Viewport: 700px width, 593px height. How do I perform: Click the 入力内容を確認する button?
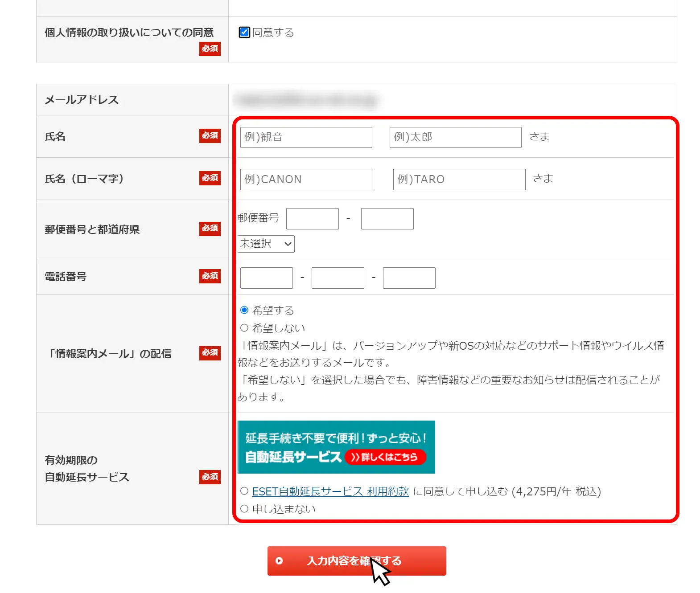[357, 560]
